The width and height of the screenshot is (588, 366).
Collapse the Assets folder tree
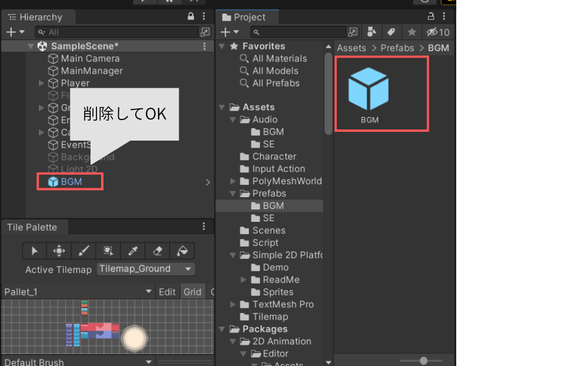tap(222, 107)
